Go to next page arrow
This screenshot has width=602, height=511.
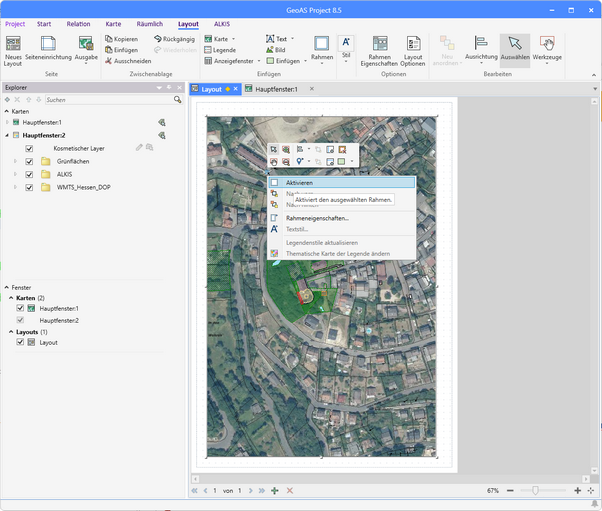pyautogui.click(x=250, y=491)
